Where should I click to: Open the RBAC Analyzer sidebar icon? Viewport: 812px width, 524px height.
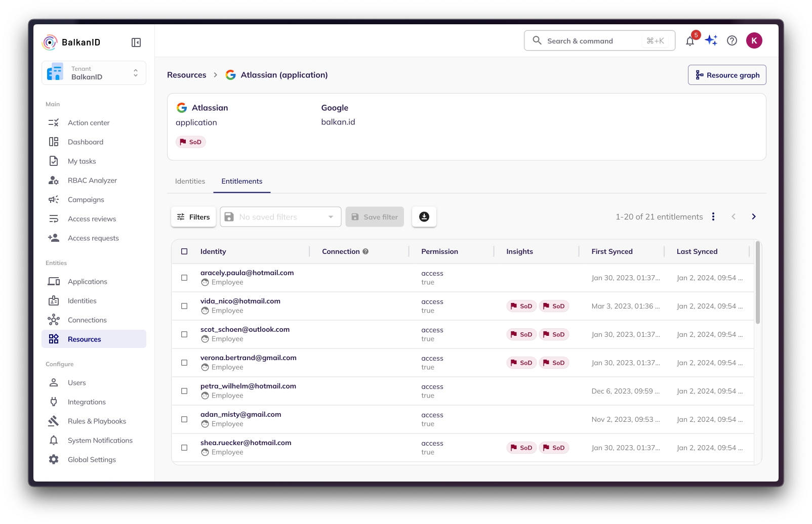click(x=54, y=181)
